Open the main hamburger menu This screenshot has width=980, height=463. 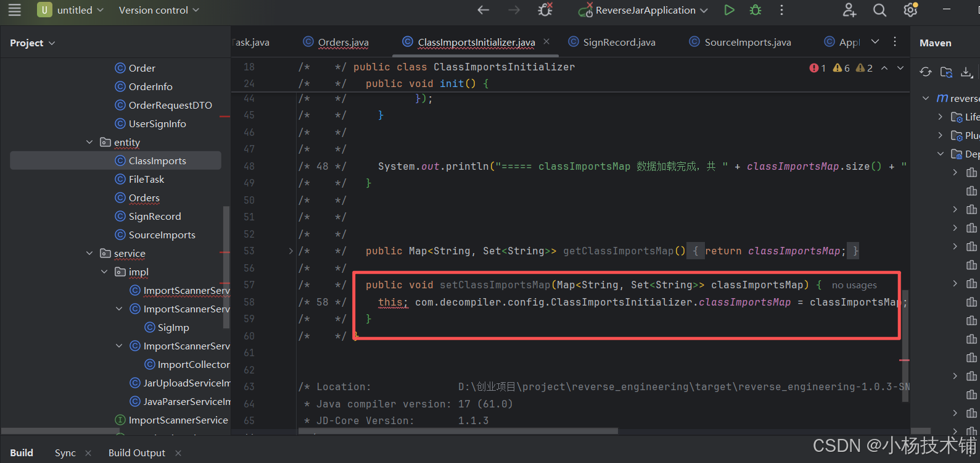[x=15, y=10]
